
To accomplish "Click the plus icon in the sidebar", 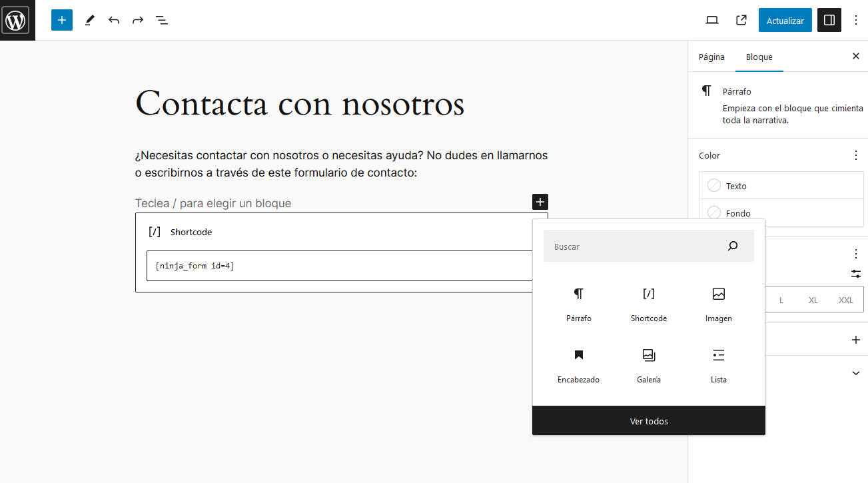I will (856, 340).
